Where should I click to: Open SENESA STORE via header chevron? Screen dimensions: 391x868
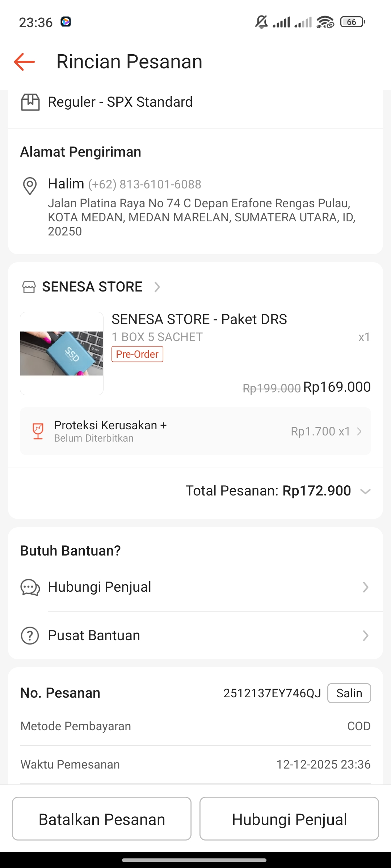[157, 287]
